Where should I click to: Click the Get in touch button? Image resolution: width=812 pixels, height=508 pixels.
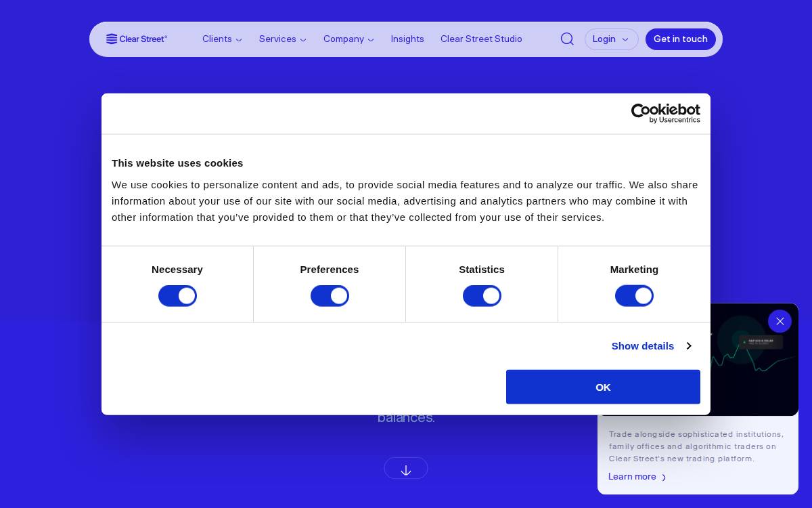[681, 39]
